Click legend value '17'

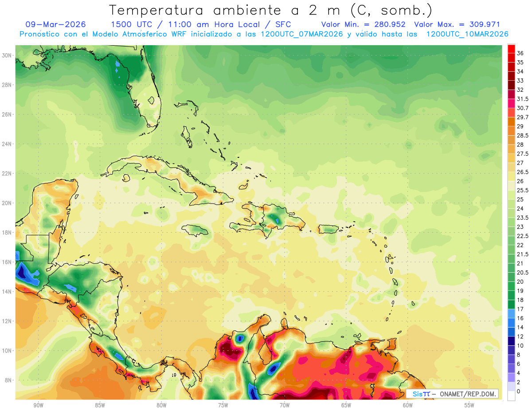520,309
